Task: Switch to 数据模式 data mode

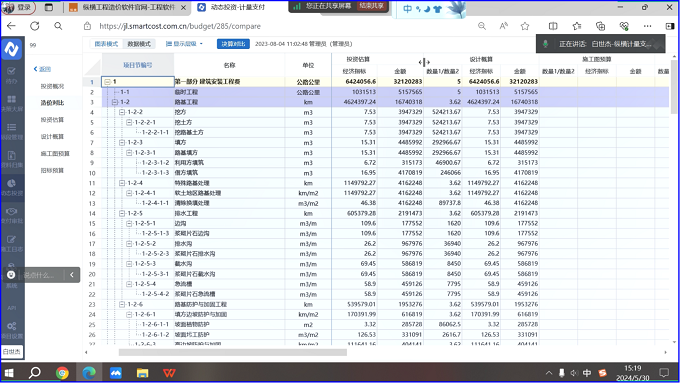Action: tap(139, 44)
